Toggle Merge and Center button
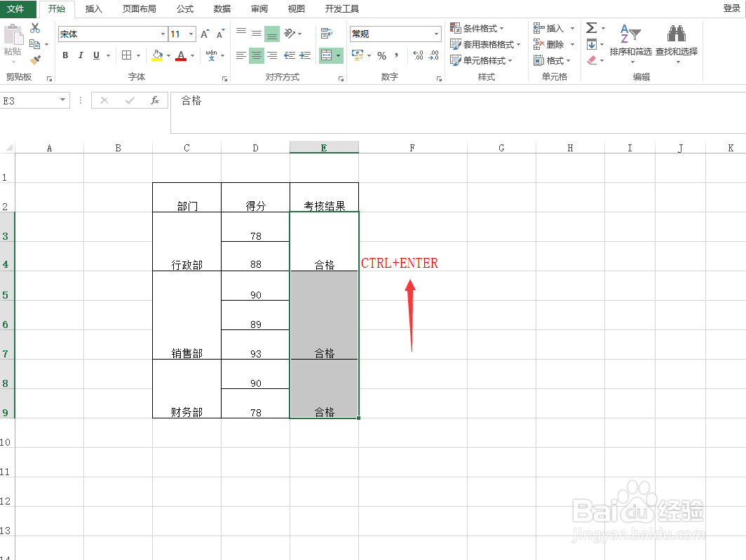746x560 pixels. pyautogui.click(x=327, y=55)
